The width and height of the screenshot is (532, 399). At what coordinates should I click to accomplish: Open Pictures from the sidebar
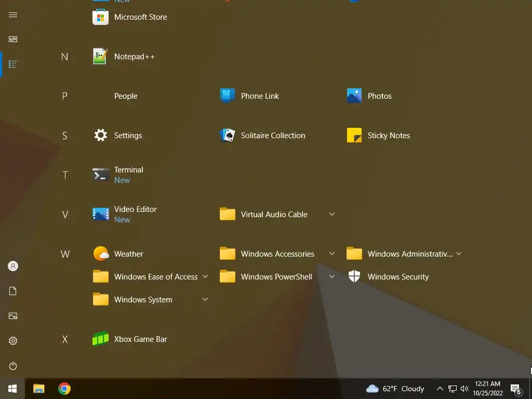[13, 316]
